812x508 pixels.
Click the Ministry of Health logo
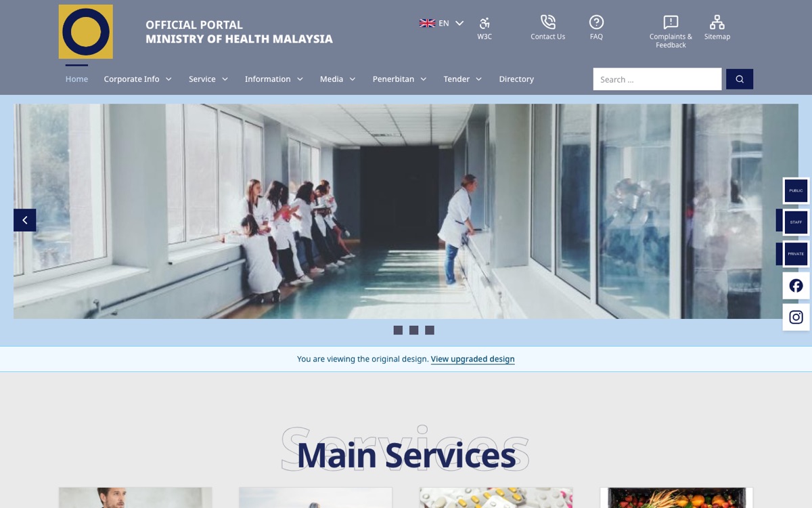pos(86,32)
